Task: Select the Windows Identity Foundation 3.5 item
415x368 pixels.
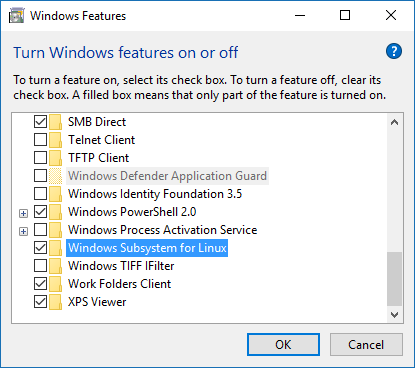Action: [155, 194]
